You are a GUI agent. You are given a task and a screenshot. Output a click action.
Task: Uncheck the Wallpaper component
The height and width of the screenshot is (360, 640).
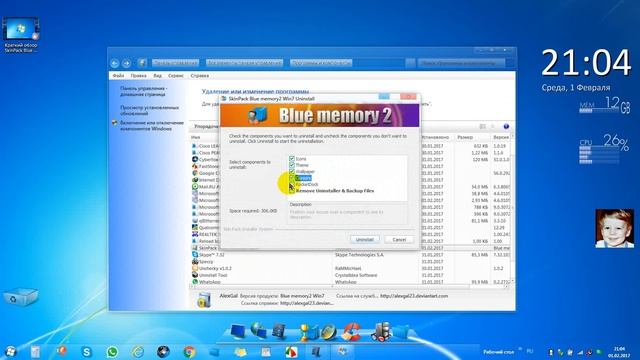pyautogui.click(x=291, y=171)
